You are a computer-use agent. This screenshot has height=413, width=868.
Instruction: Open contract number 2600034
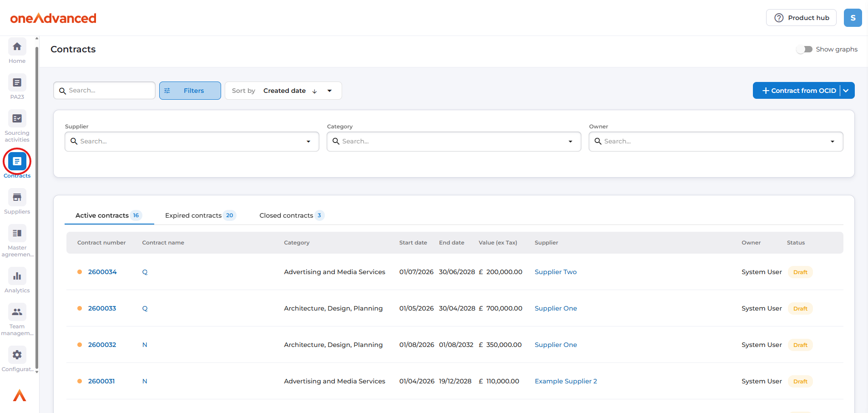tap(102, 272)
